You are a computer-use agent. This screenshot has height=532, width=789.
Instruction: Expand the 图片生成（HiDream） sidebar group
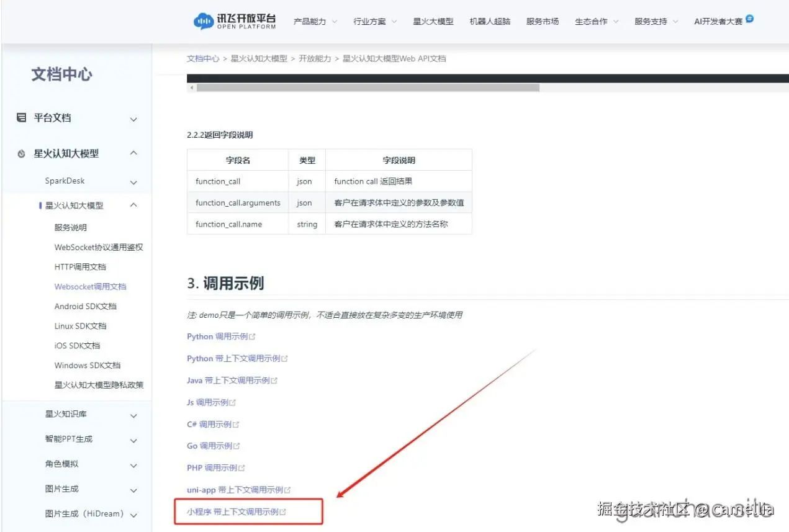click(133, 515)
